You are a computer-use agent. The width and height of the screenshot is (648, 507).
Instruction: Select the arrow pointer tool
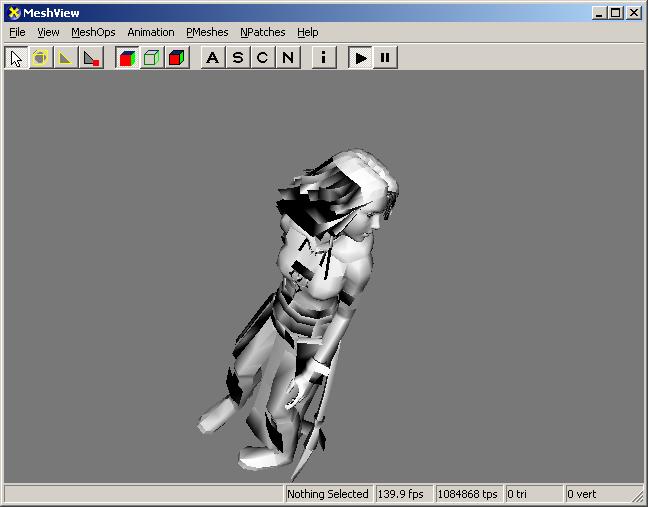tap(16, 57)
